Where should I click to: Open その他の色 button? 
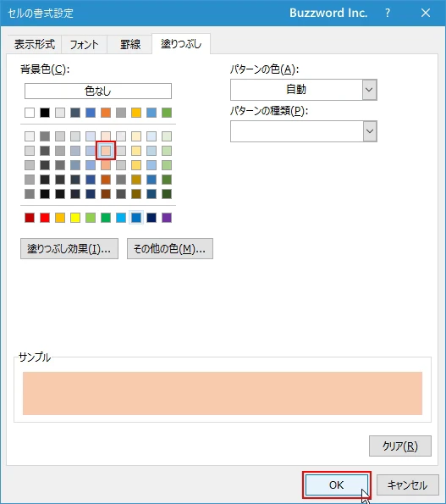(170, 248)
